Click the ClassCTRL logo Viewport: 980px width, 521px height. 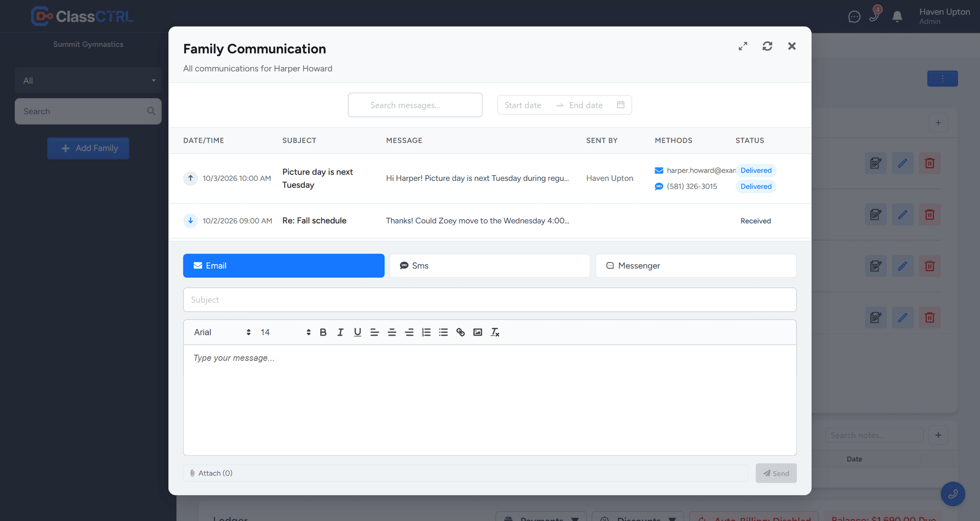82,16
